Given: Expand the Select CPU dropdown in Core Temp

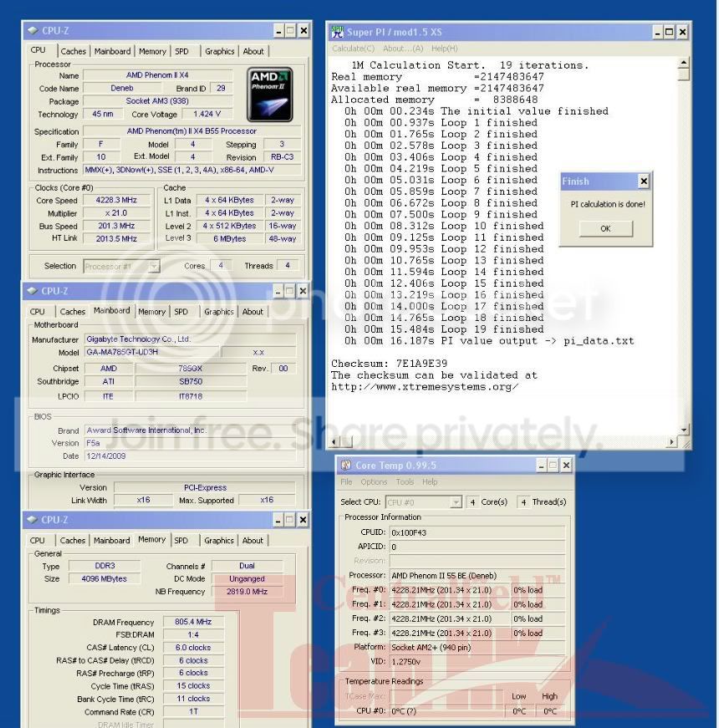Looking at the screenshot, I should (x=456, y=501).
